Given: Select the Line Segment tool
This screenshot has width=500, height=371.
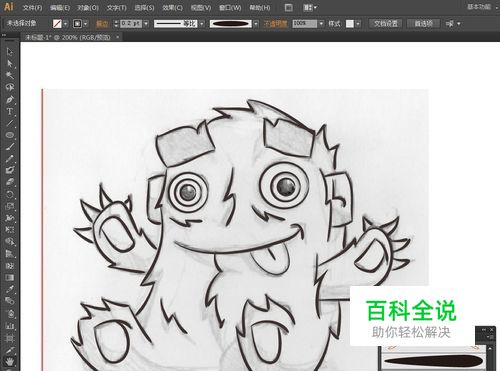Looking at the screenshot, I should (10, 123).
